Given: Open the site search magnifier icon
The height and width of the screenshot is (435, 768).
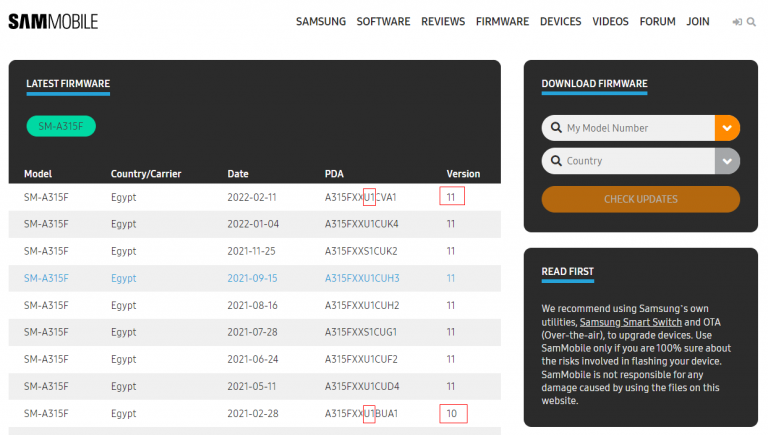Looking at the screenshot, I should [x=751, y=22].
